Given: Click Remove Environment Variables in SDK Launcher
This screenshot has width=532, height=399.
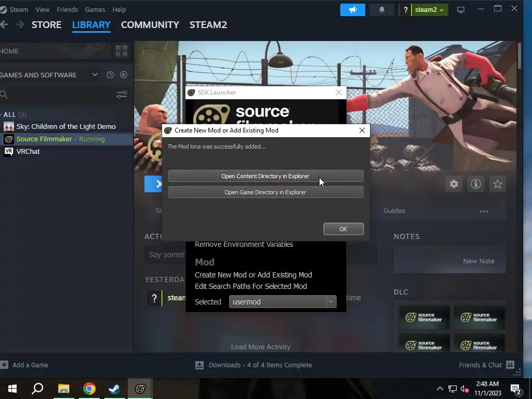Looking at the screenshot, I should pos(244,244).
